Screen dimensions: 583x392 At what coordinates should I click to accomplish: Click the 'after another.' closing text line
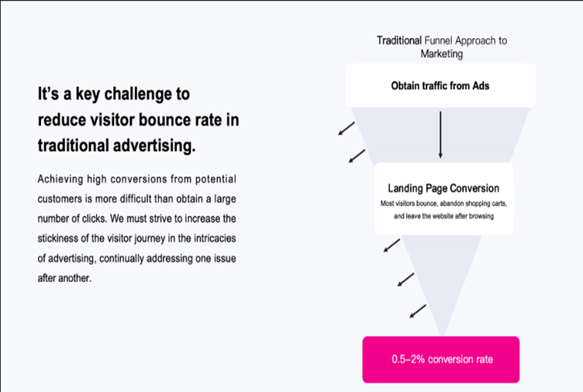(x=64, y=278)
